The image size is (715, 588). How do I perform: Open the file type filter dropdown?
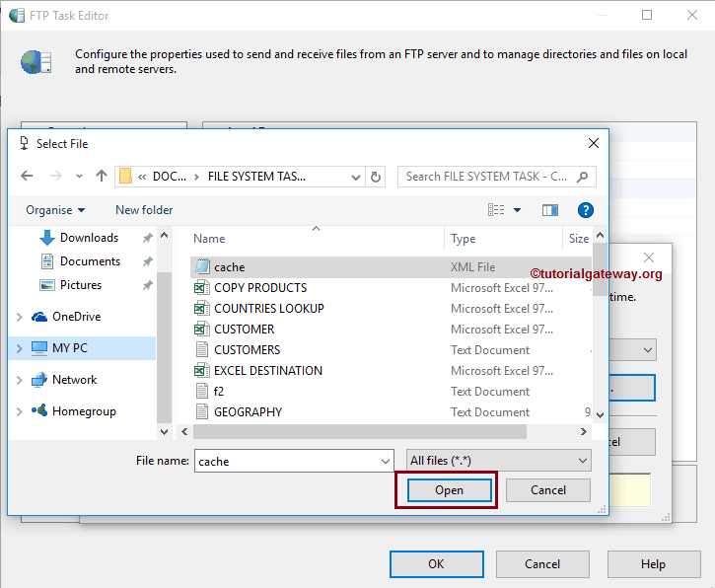[x=498, y=461]
